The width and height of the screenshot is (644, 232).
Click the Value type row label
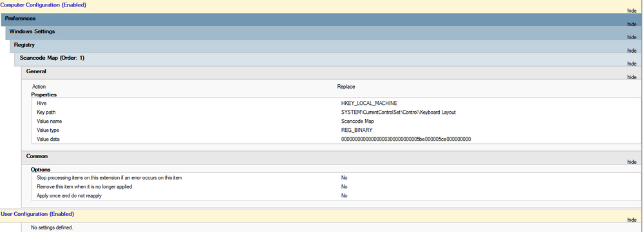[x=48, y=130]
